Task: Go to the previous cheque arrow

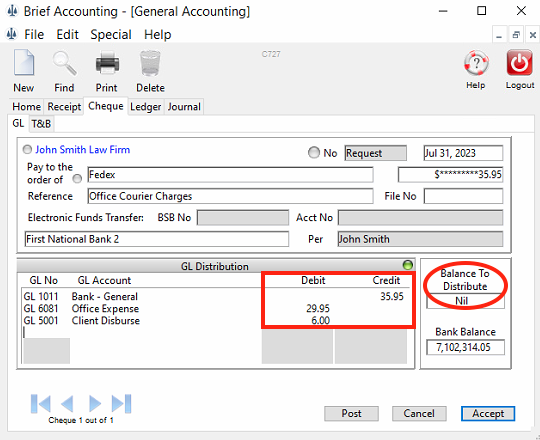Action: click(x=67, y=404)
